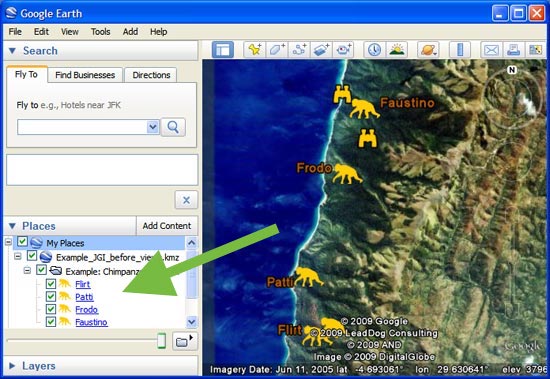This screenshot has height=379, width=550.
Task: Show historical imagery clock icon
Action: pos(374,50)
